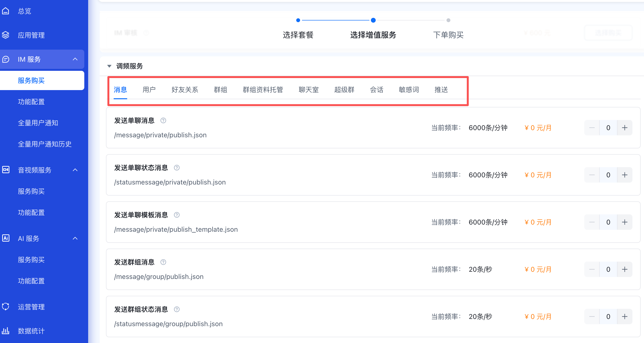
Task: Open 全量用户通知 in the sidebar
Action: (38, 123)
